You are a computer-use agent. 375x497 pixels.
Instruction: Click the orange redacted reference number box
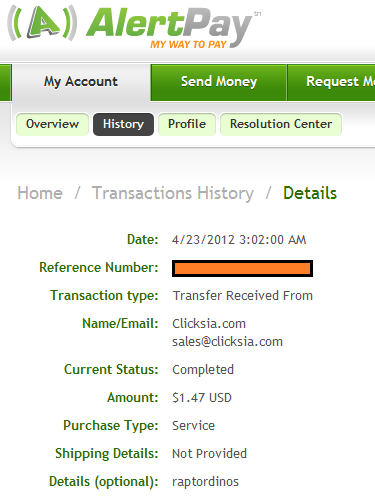242,269
